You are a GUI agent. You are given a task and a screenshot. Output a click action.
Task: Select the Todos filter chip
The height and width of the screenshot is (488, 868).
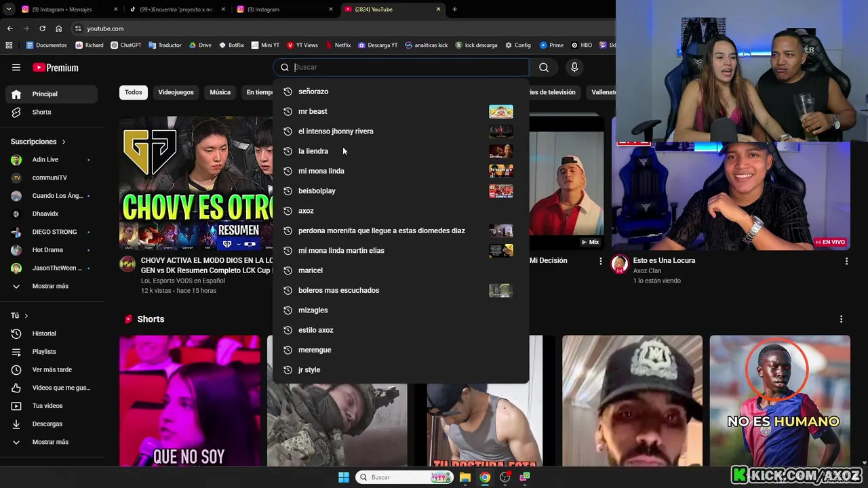(x=134, y=92)
